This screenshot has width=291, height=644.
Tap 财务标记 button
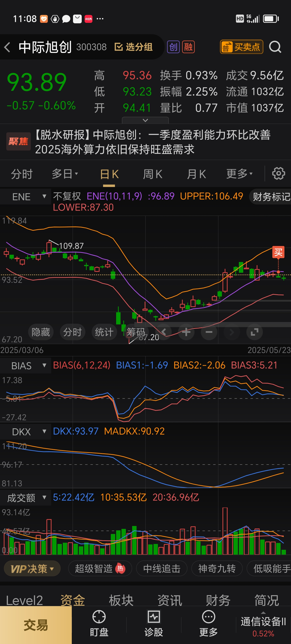[x=271, y=197]
